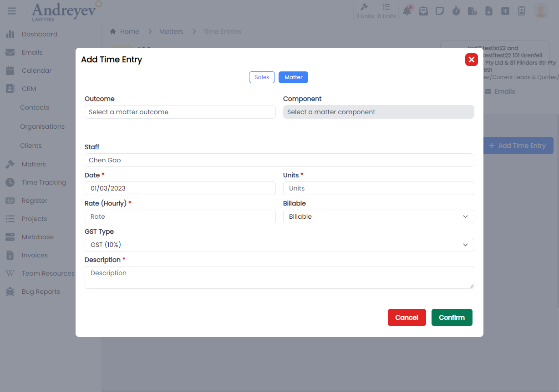The height and width of the screenshot is (392, 559).
Task: Select the Matter entry type
Action: pyautogui.click(x=293, y=77)
